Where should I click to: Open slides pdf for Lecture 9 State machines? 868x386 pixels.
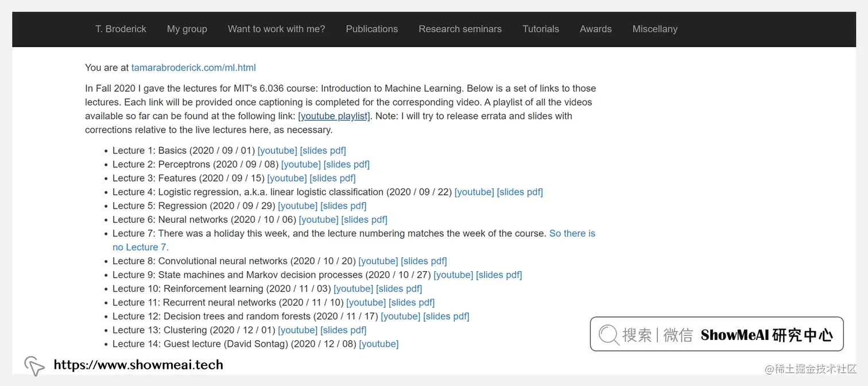click(498, 275)
